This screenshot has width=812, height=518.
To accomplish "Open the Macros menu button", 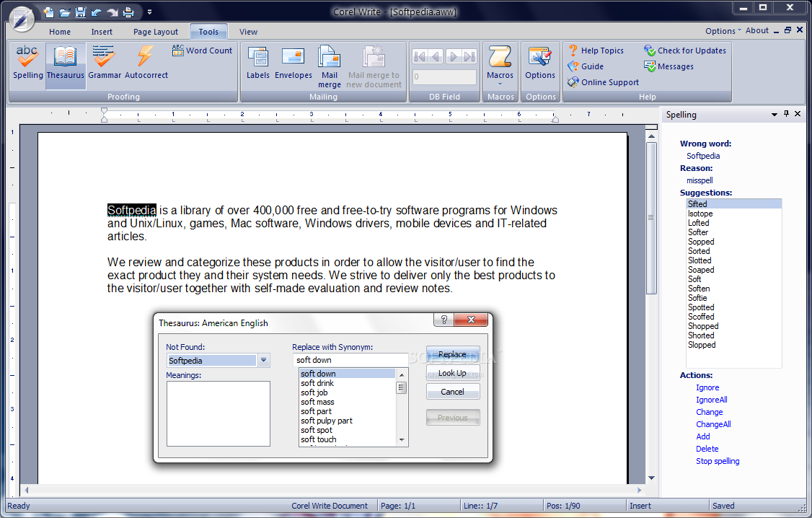I will coord(500,64).
